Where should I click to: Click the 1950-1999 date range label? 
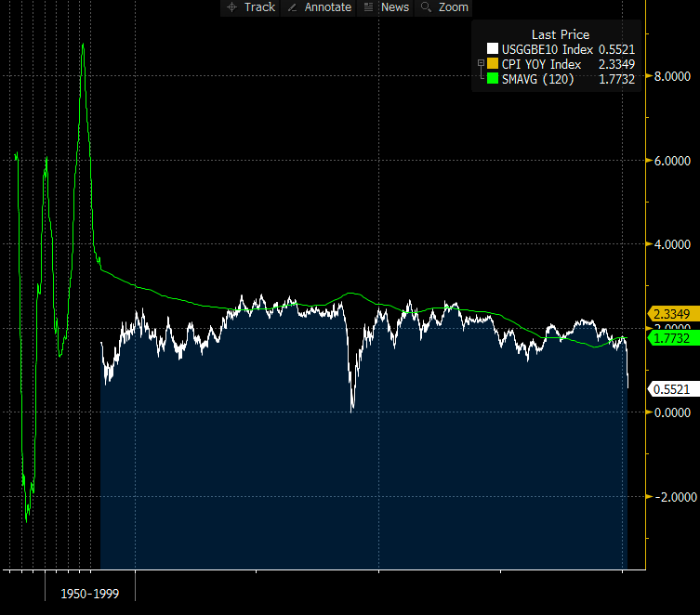point(90,594)
